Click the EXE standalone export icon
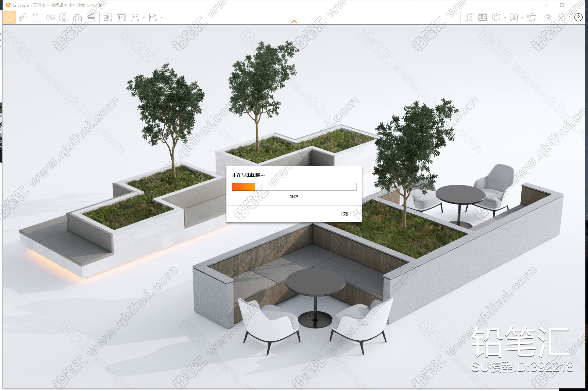This screenshot has height=391, width=588. (153, 17)
